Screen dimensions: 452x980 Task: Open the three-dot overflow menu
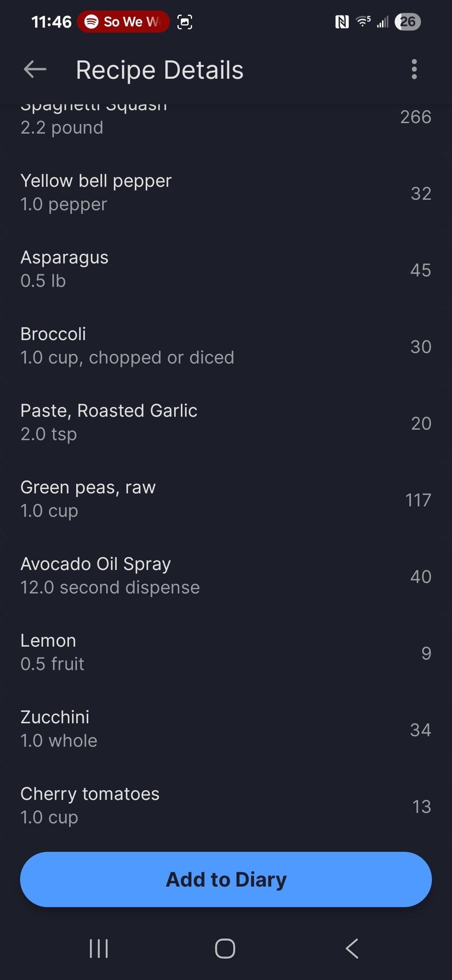pos(414,69)
